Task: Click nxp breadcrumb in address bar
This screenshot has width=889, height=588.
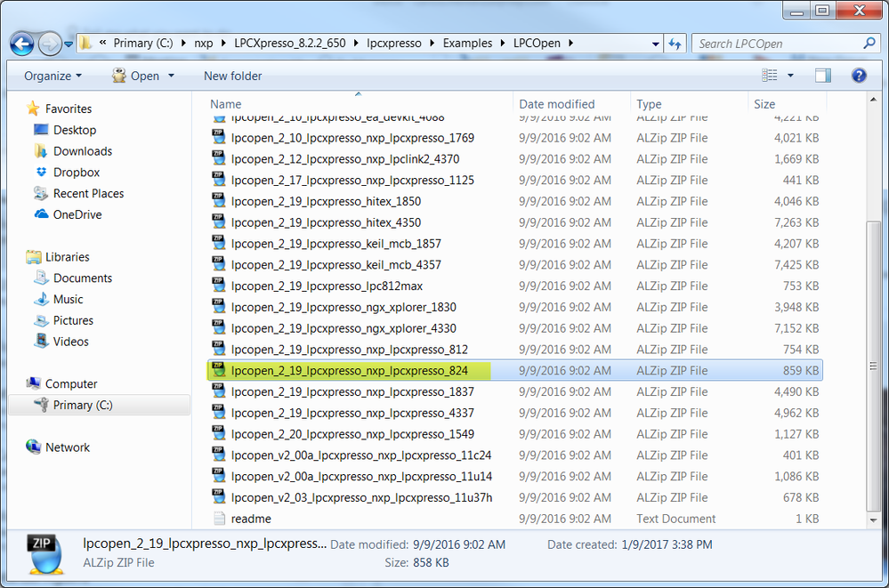Action: pos(204,44)
